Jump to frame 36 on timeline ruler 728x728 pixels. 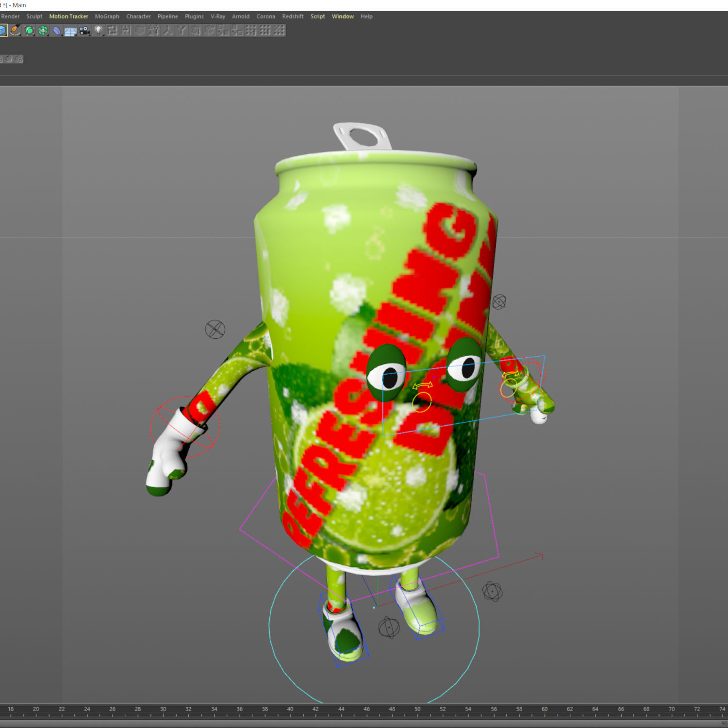239,710
